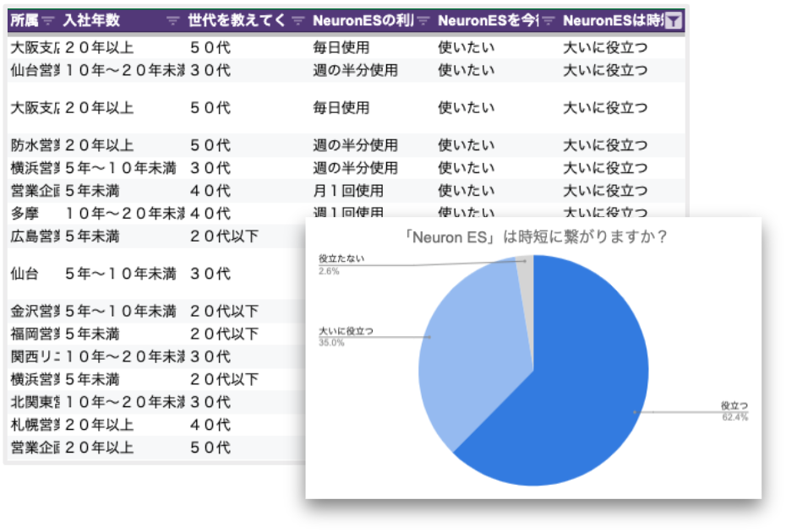
Task: Click the 大いに役立つ 35.0% chart label
Action: 346,337
